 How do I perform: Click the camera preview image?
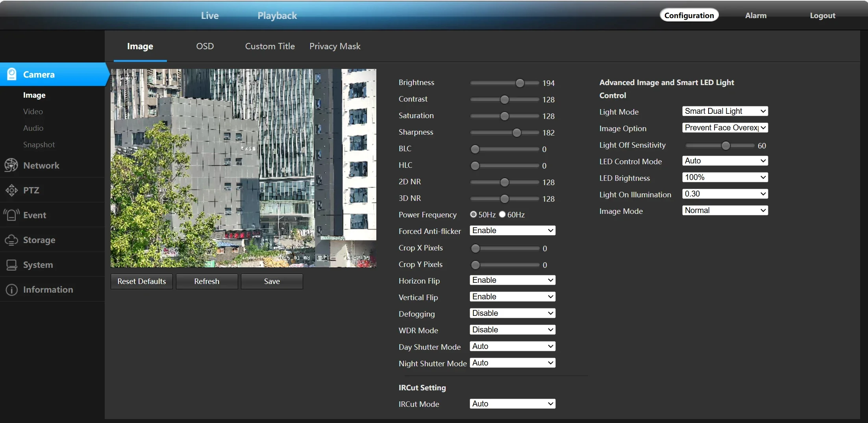point(243,168)
